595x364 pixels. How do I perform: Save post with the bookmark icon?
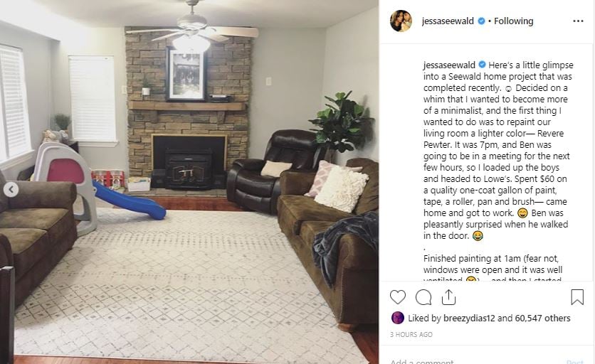point(577,297)
